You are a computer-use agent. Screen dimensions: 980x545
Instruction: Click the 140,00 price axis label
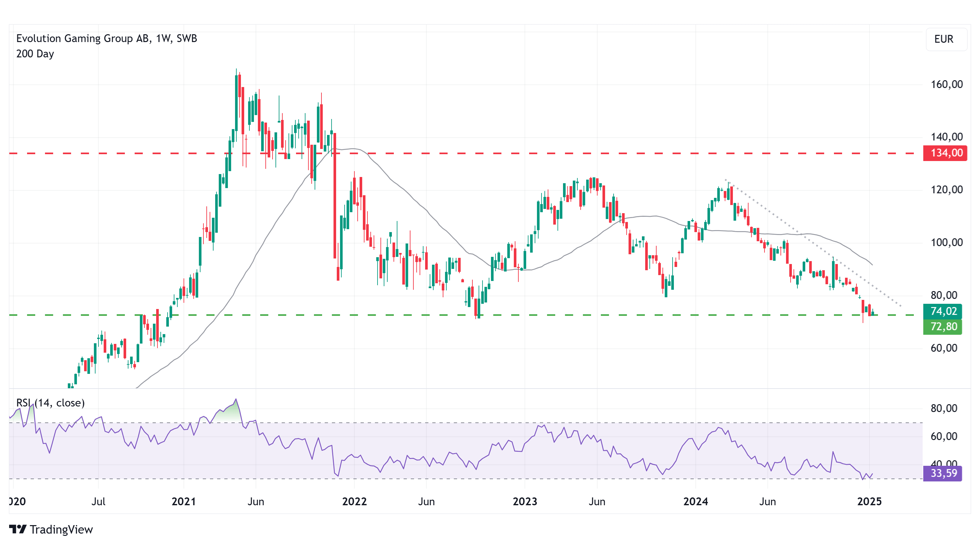click(946, 137)
